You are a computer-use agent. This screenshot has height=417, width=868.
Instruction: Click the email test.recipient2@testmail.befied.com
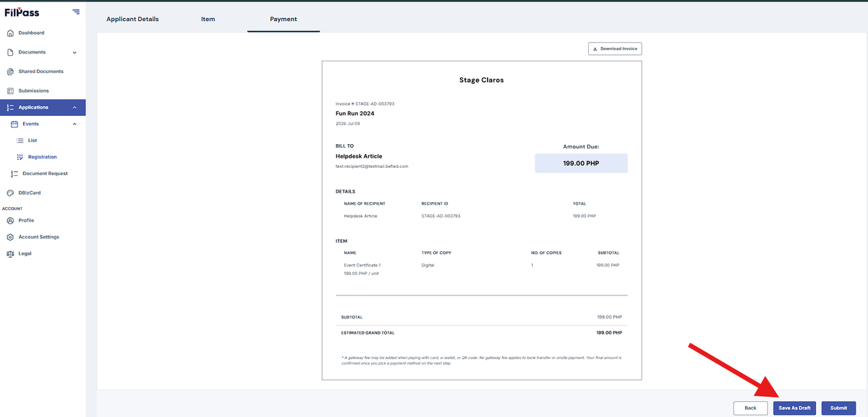pos(372,167)
